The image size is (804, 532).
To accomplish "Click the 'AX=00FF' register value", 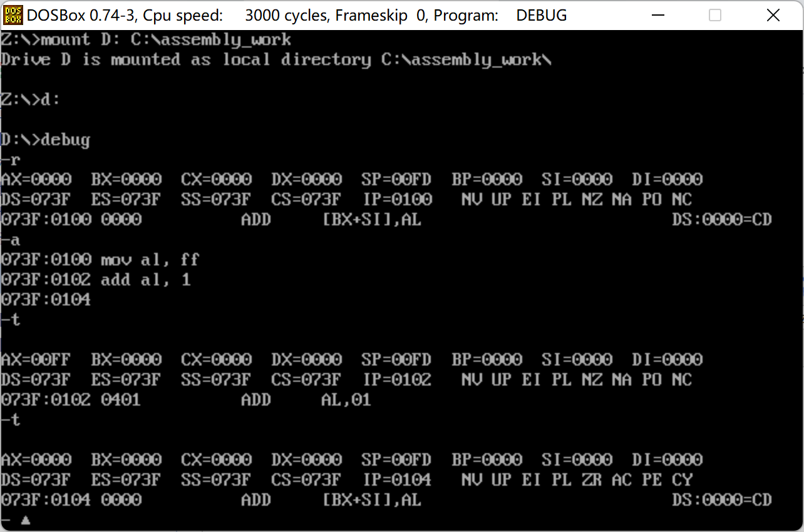I will 36,361.
